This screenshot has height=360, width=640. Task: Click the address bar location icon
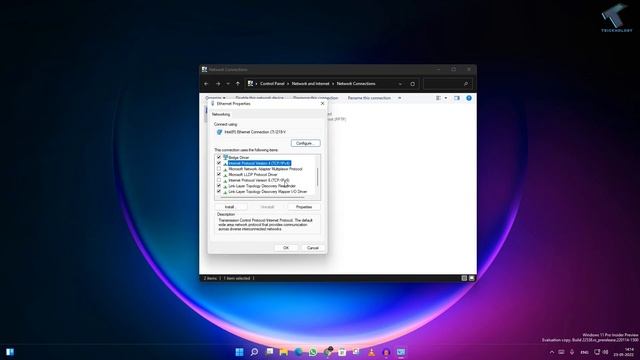250,83
